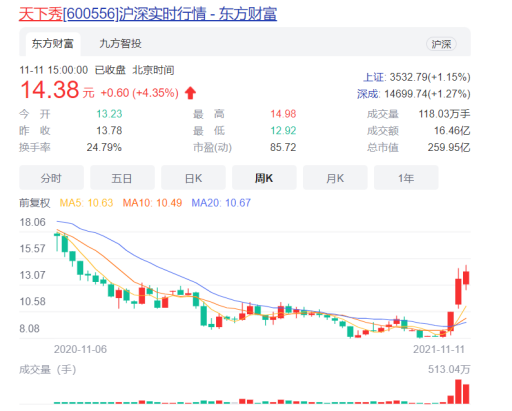Click the 最高 value 14.98
Image resolution: width=512 pixels, height=411 pixels.
tap(283, 114)
